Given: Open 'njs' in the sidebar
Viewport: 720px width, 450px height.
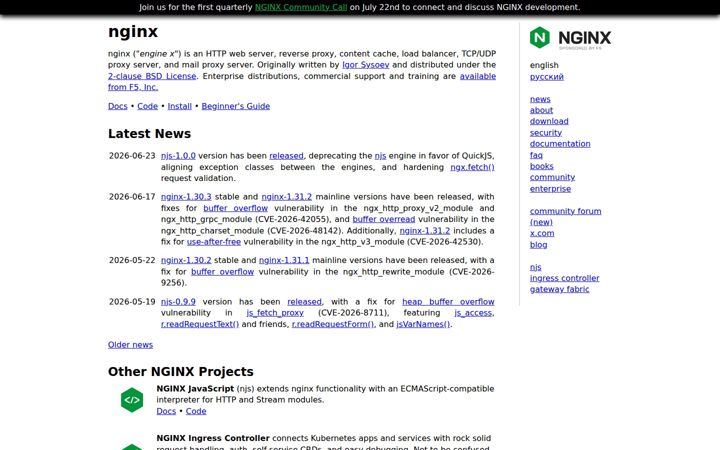Looking at the screenshot, I should point(535,267).
